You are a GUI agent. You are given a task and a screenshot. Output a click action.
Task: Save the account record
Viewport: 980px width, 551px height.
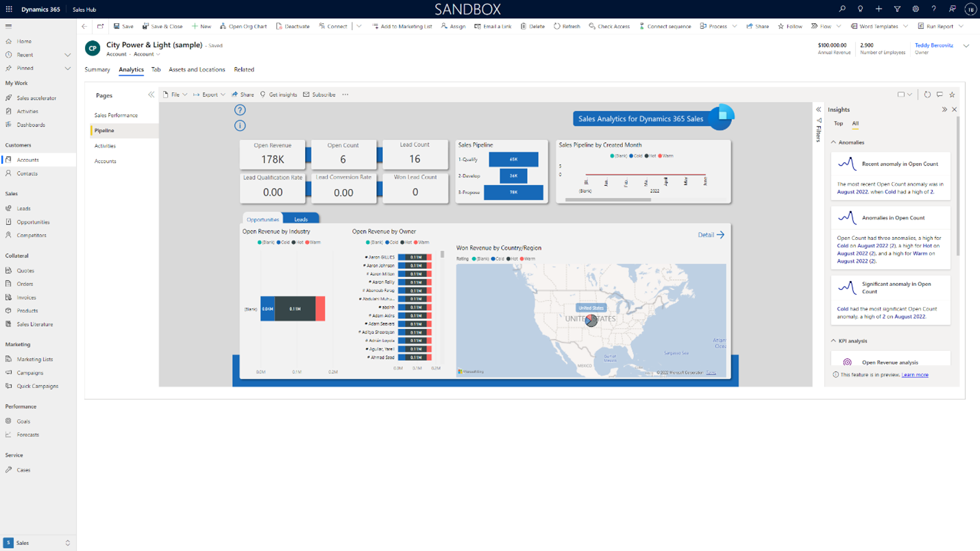[123, 26]
